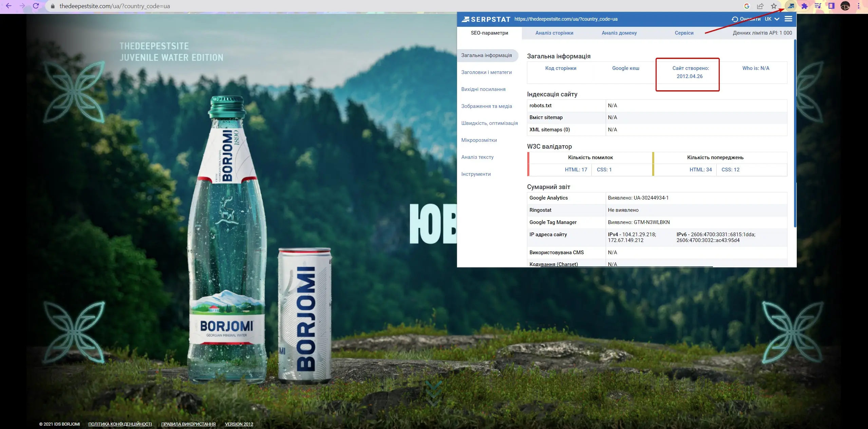The width and height of the screenshot is (868, 429).
Task: Open ПОЛІТИКА КОНФІДЕНЦІЙНОСТІ footer link
Action: pyautogui.click(x=120, y=424)
